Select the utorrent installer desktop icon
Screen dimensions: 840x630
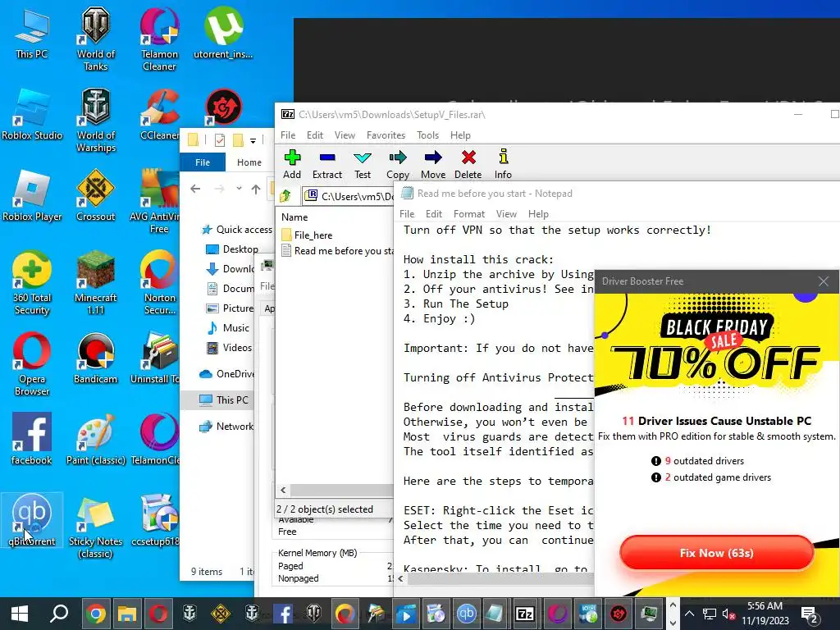223,33
